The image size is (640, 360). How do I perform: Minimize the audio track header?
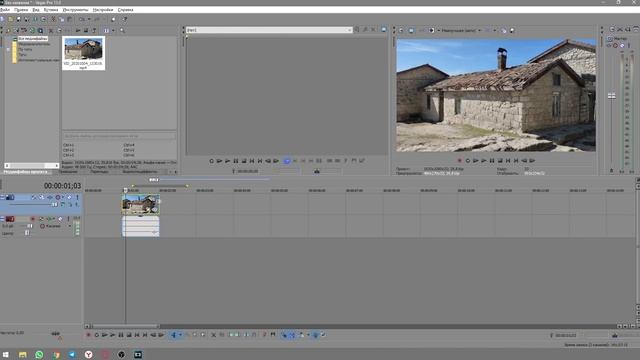click(x=2, y=219)
